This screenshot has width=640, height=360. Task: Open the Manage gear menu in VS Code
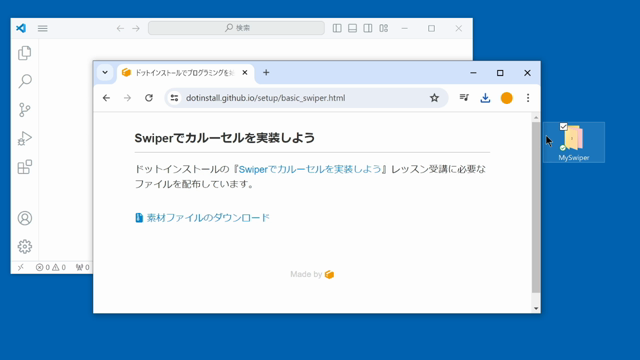(x=24, y=247)
